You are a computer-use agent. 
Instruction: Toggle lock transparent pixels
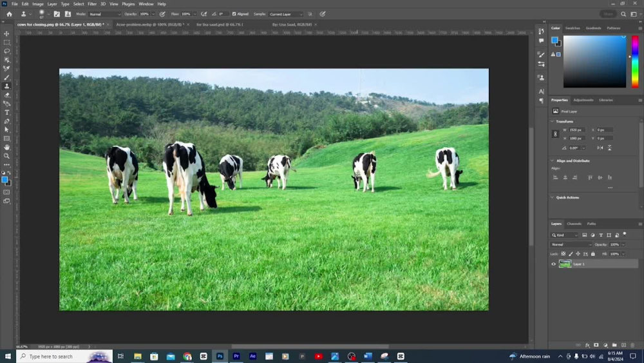(x=563, y=254)
